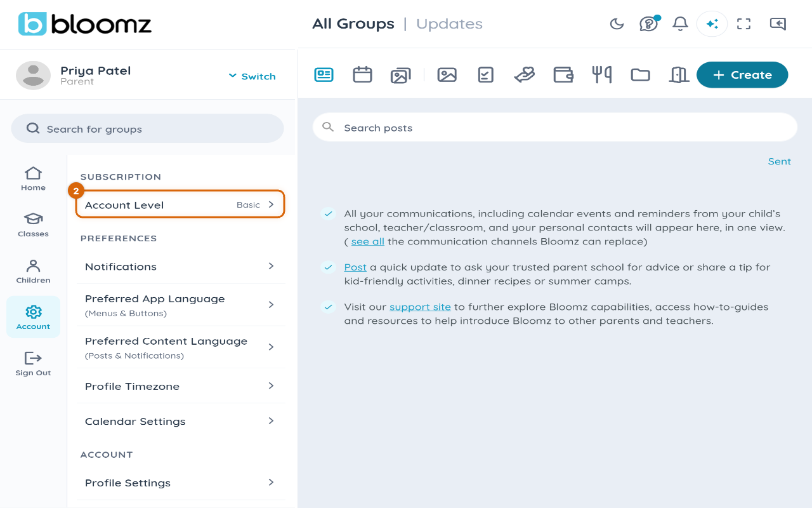Image resolution: width=812 pixels, height=508 pixels.
Task: Open Profile Settings
Action: click(x=180, y=483)
